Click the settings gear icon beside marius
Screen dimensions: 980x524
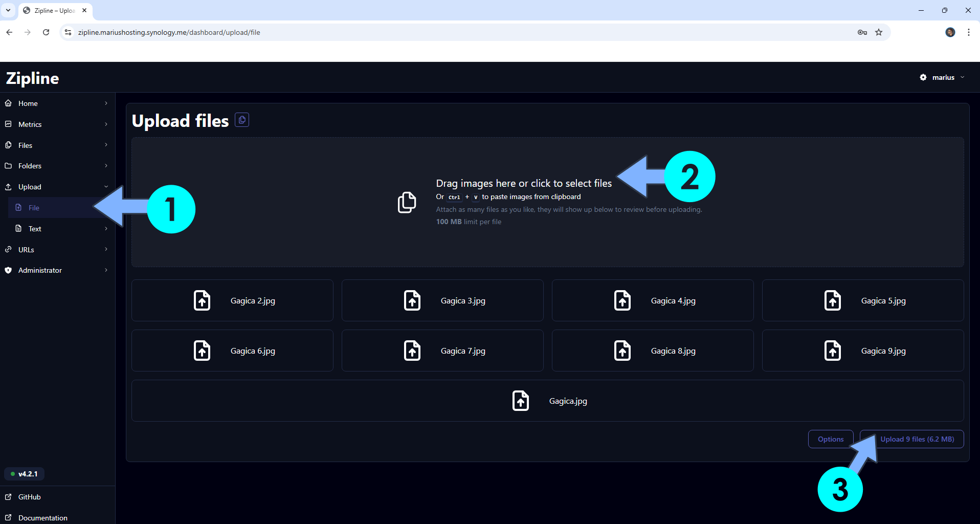[x=923, y=77]
